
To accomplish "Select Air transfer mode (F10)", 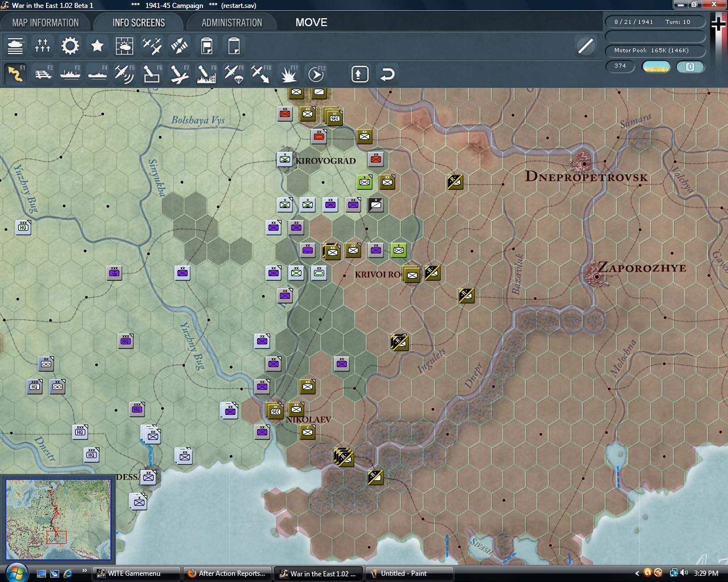I will 261,74.
